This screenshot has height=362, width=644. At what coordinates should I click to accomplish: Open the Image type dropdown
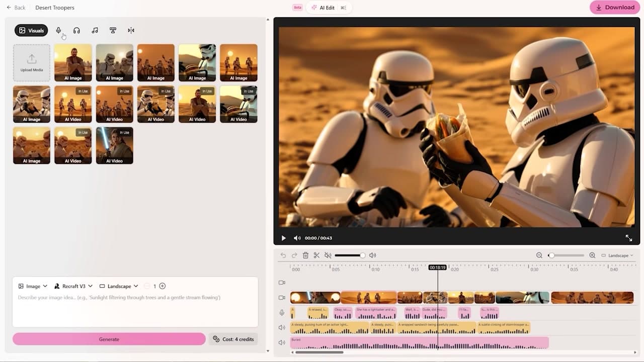click(33, 286)
